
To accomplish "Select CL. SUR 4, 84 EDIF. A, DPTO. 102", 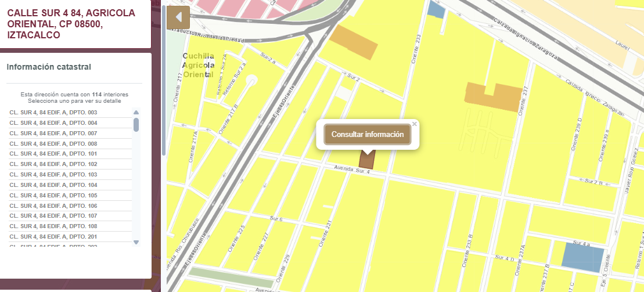I will (x=70, y=164).
